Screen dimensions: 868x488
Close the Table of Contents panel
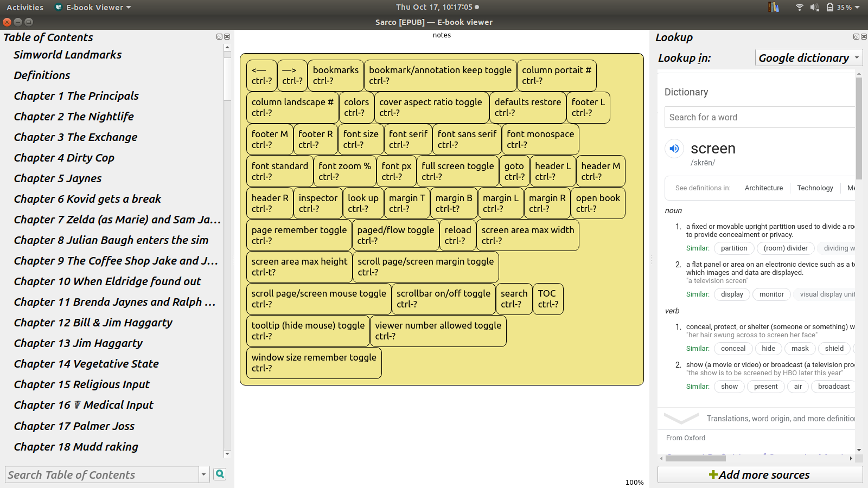click(227, 37)
